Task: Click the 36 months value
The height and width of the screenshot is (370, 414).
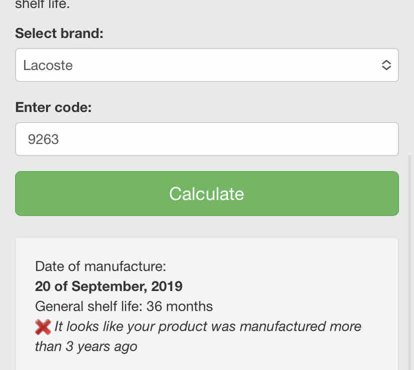Action: click(x=179, y=306)
